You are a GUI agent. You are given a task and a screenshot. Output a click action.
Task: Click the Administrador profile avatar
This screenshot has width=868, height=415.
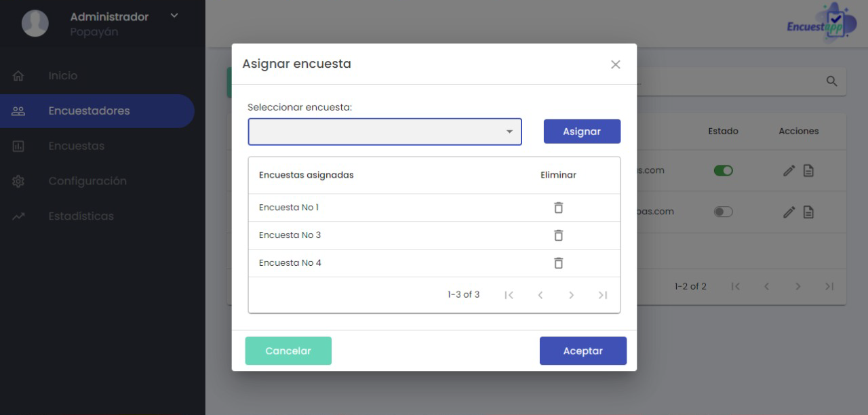click(35, 23)
